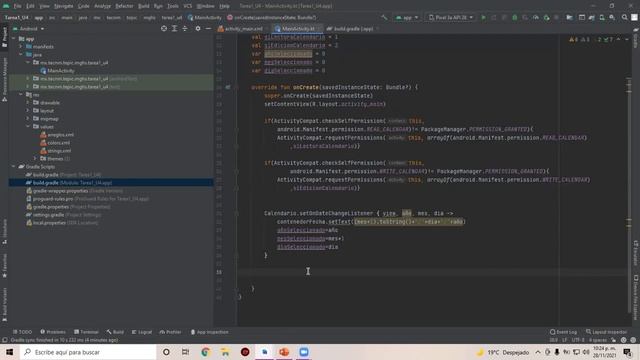Toggle the Resource Manager side panel
Image resolution: width=640 pixels, height=360 pixels.
4,79
